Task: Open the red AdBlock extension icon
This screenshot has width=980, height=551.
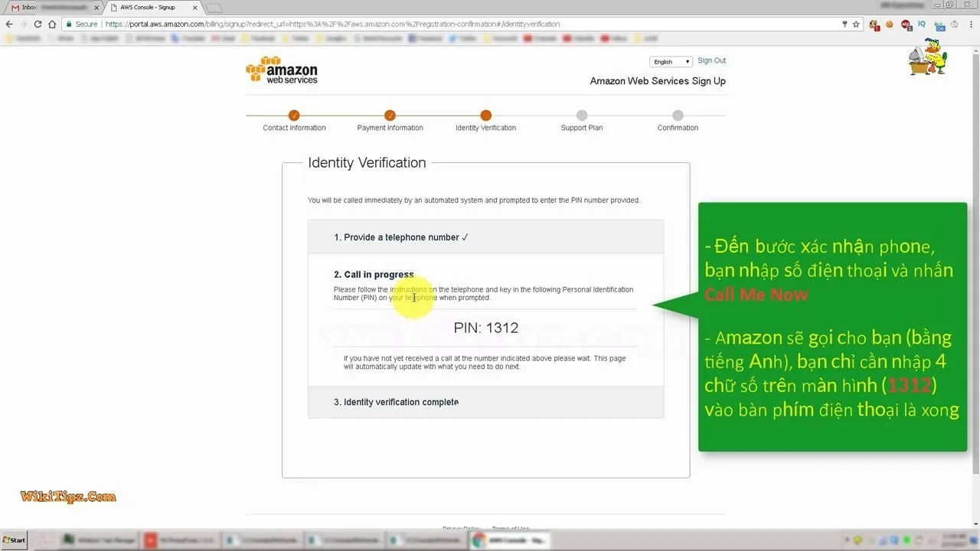Action: 906,24
